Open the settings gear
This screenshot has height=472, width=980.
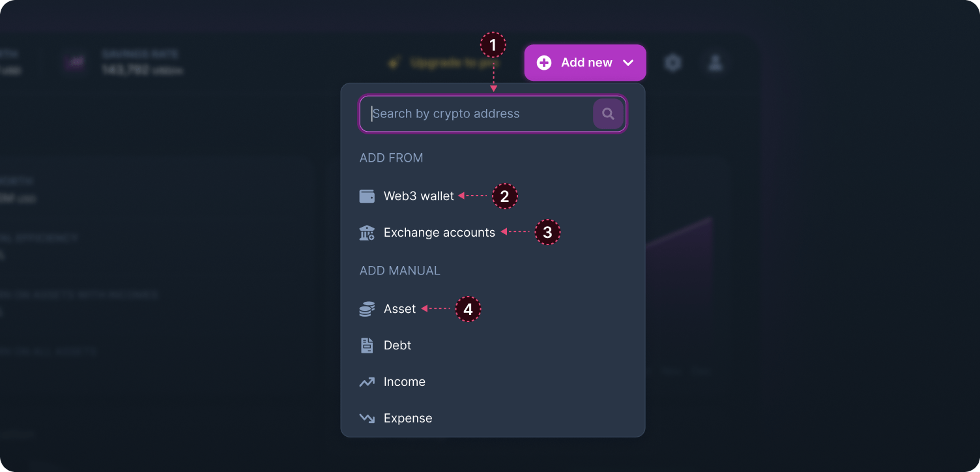point(673,63)
